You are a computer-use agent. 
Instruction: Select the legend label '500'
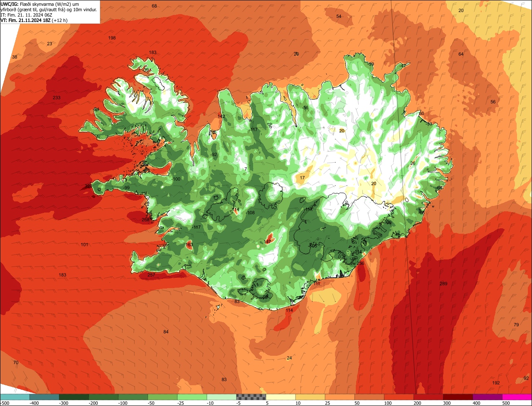506,403
